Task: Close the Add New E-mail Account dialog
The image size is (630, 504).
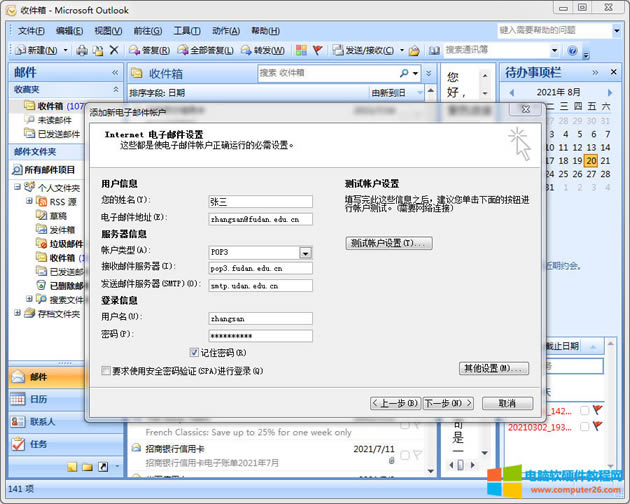Action: coord(526,109)
